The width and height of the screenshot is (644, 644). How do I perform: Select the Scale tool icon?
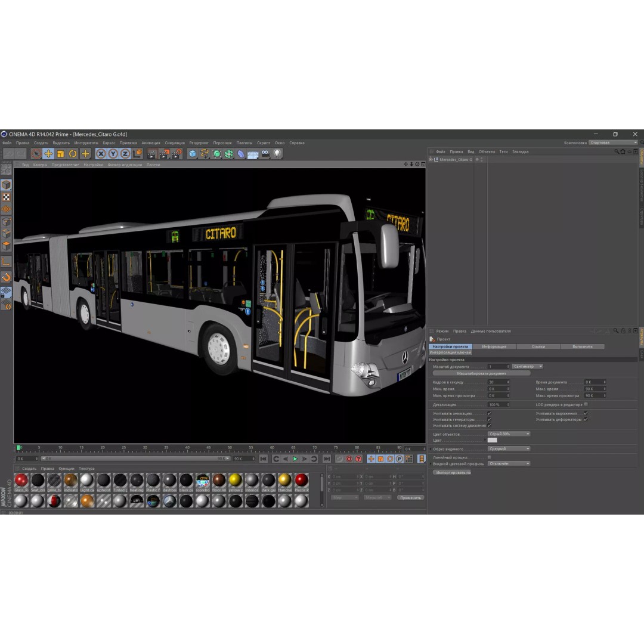click(61, 154)
